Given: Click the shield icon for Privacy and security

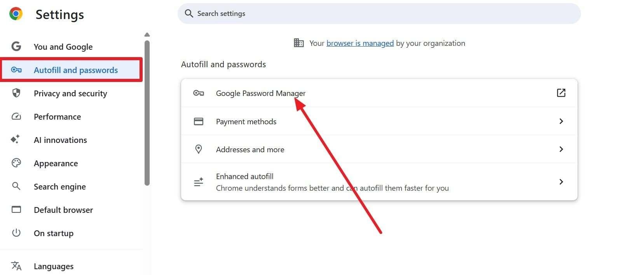Looking at the screenshot, I should (x=16, y=93).
